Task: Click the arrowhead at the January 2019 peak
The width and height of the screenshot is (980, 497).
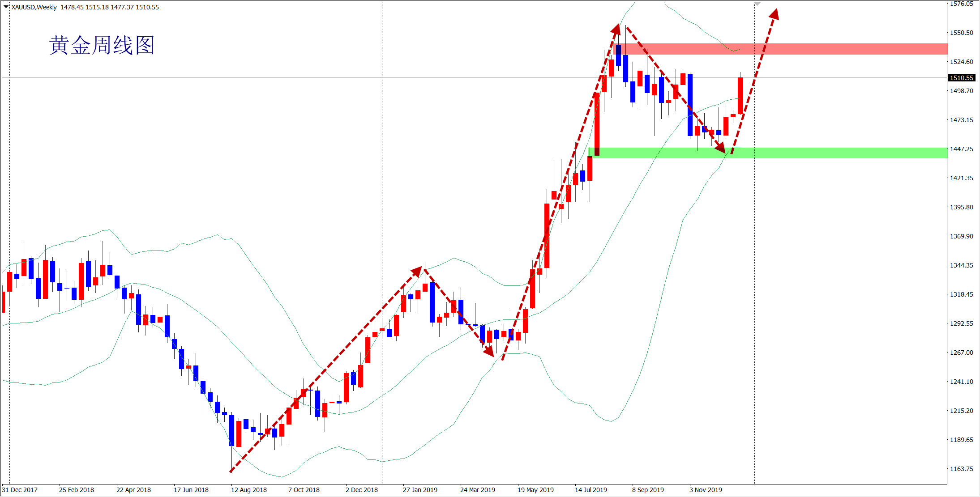Action: click(x=417, y=271)
